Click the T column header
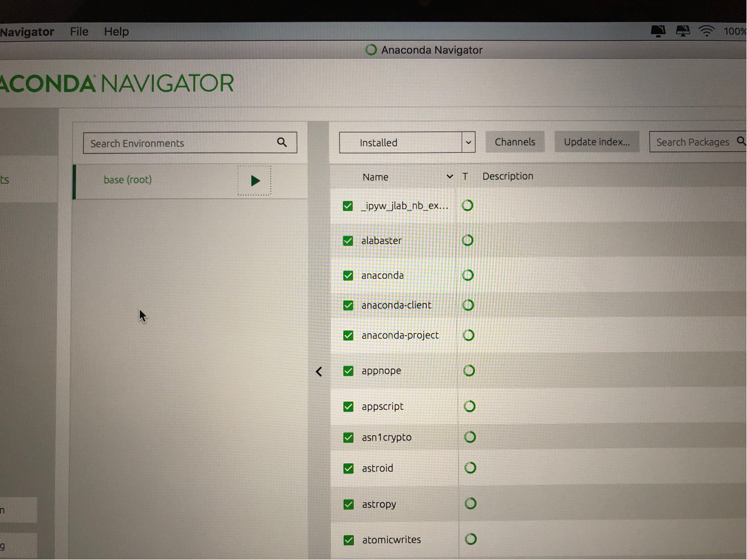The height and width of the screenshot is (560, 747). 465,177
